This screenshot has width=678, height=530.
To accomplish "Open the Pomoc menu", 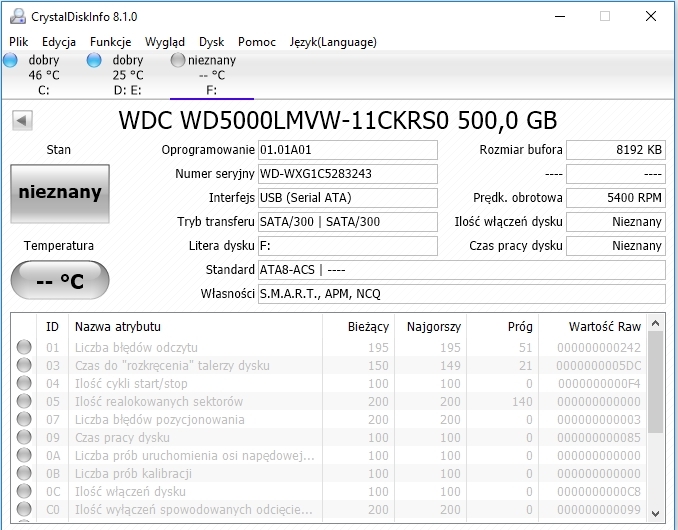I will click(257, 42).
